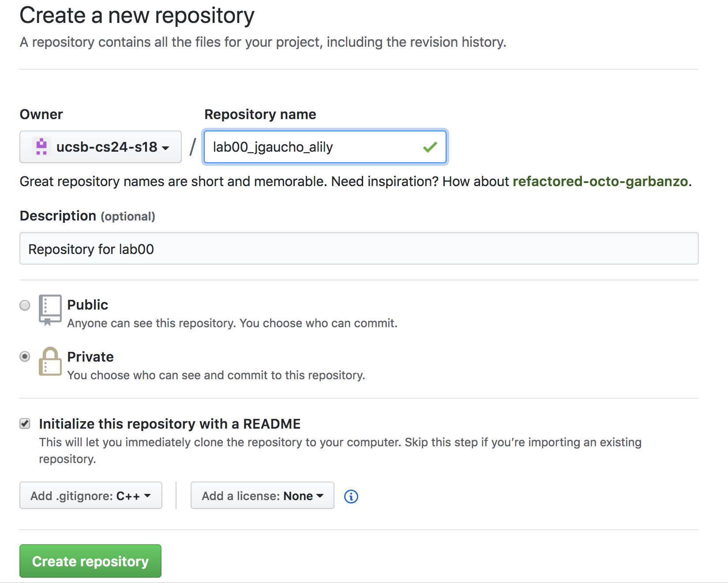Open the info tooltip beside license dropdown
Screen dimensions: 728x583
351,495
